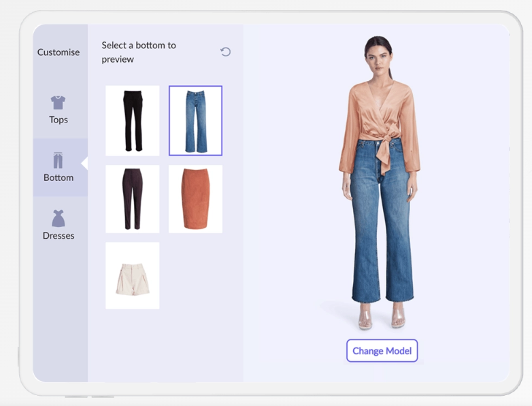Viewport: 532px width, 406px height.
Task: Open the Dresses category label
Action: point(59,236)
